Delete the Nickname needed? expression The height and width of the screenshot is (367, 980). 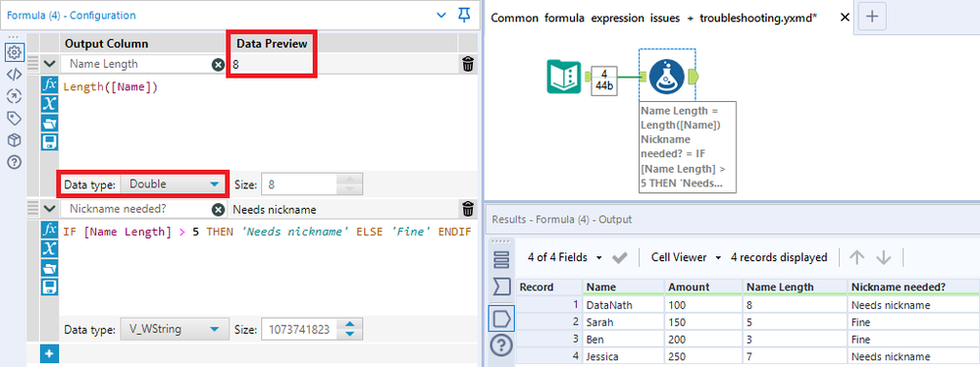pyautogui.click(x=468, y=209)
